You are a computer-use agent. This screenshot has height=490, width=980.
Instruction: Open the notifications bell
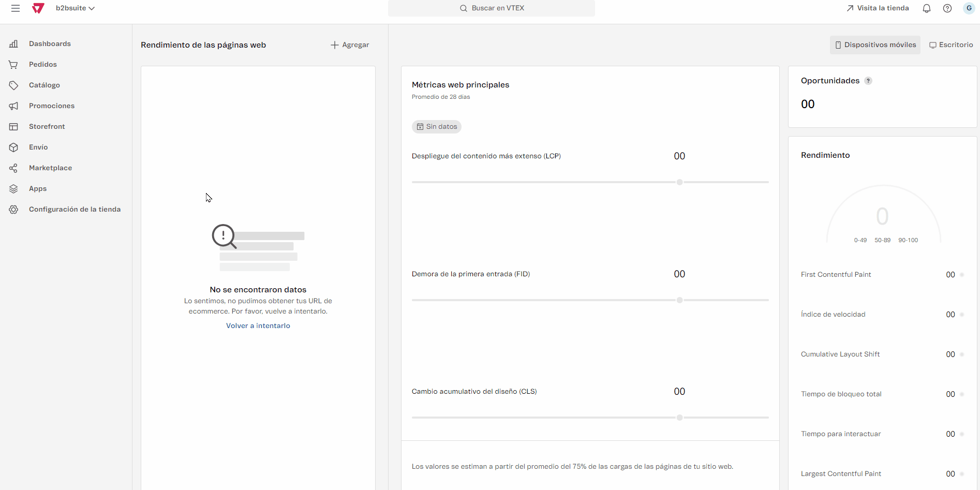pyautogui.click(x=926, y=8)
